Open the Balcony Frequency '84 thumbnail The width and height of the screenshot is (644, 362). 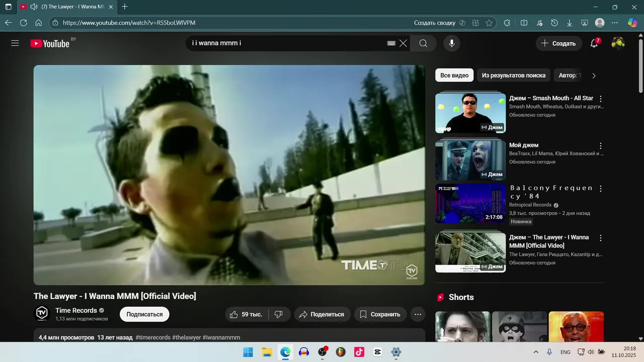470,203
